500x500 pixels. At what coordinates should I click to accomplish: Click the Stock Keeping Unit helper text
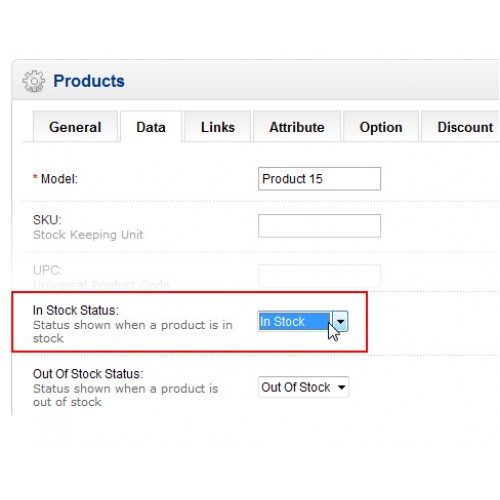click(88, 235)
